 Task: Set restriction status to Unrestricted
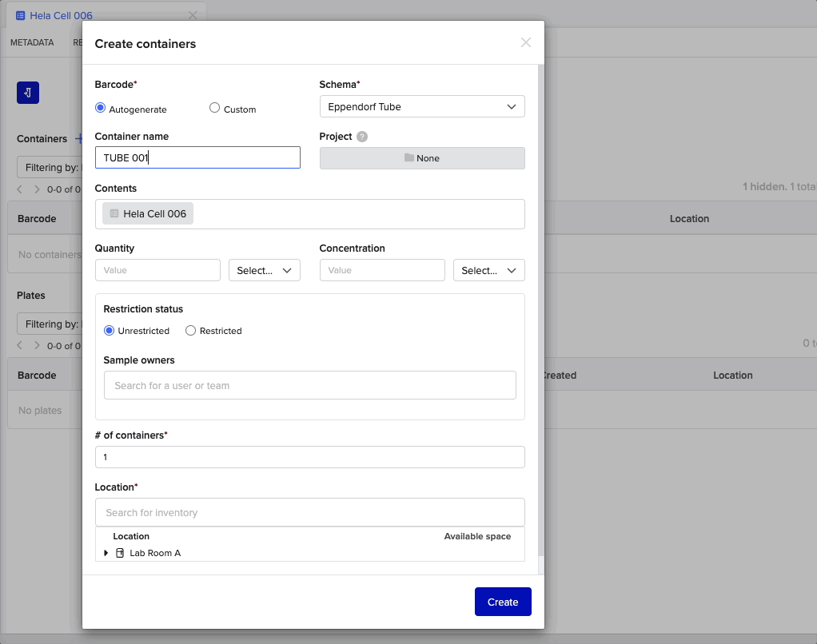[109, 331]
